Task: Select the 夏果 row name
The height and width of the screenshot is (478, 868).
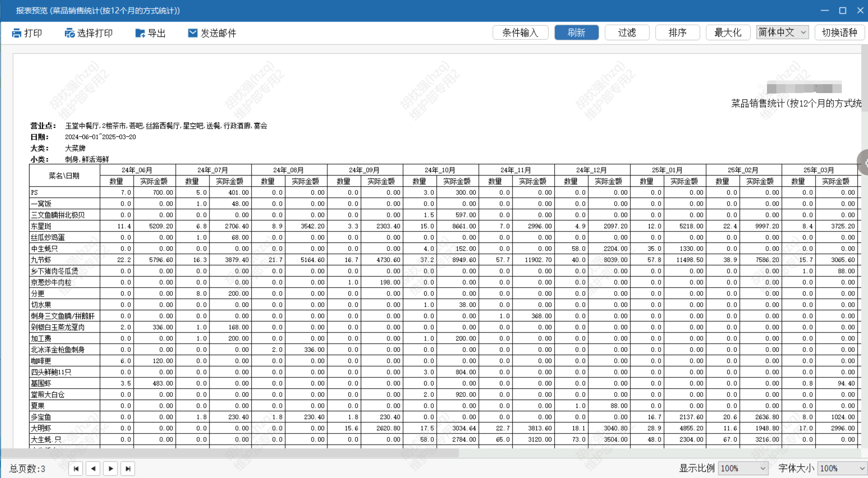Action: [x=65, y=406]
